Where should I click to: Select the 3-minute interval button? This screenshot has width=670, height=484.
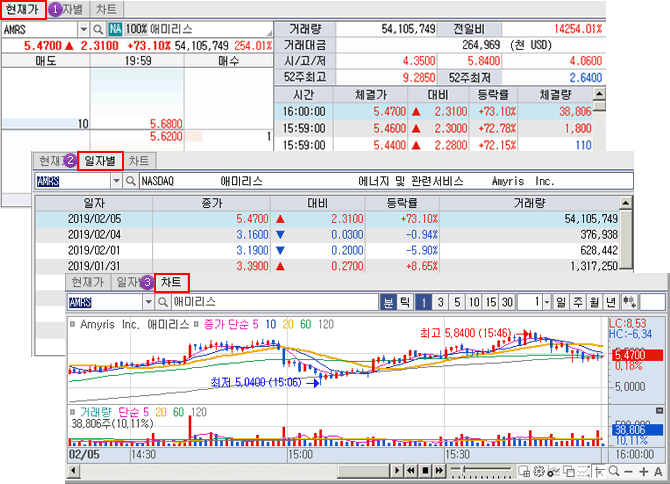point(440,302)
